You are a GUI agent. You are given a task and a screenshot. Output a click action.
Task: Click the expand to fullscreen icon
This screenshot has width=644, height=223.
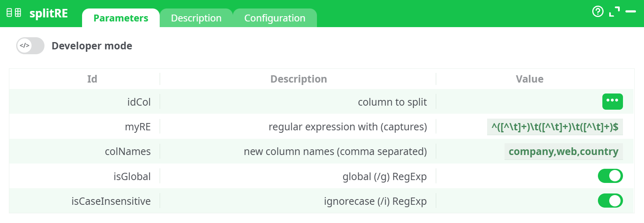(614, 12)
